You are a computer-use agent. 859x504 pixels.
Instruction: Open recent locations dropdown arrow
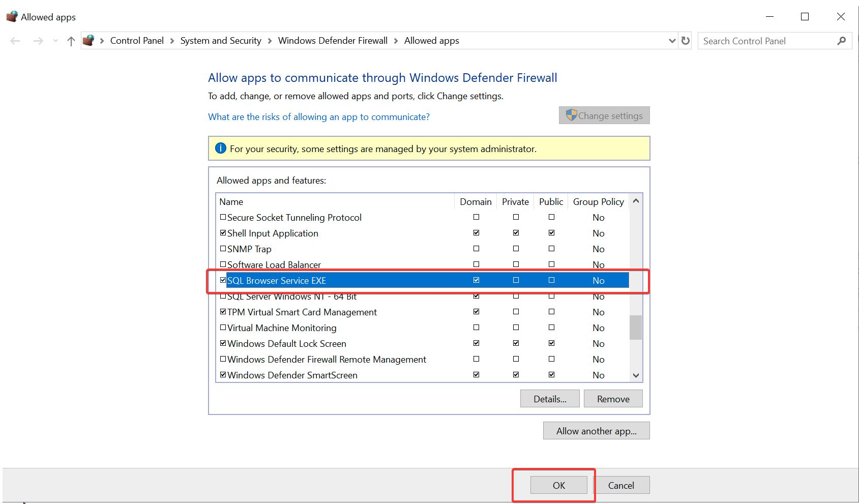pos(55,41)
